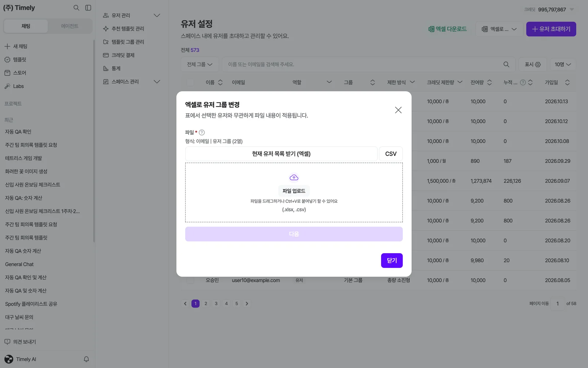Click the 유저 초대하기 button
This screenshot has height=368, width=588.
coord(551,29)
